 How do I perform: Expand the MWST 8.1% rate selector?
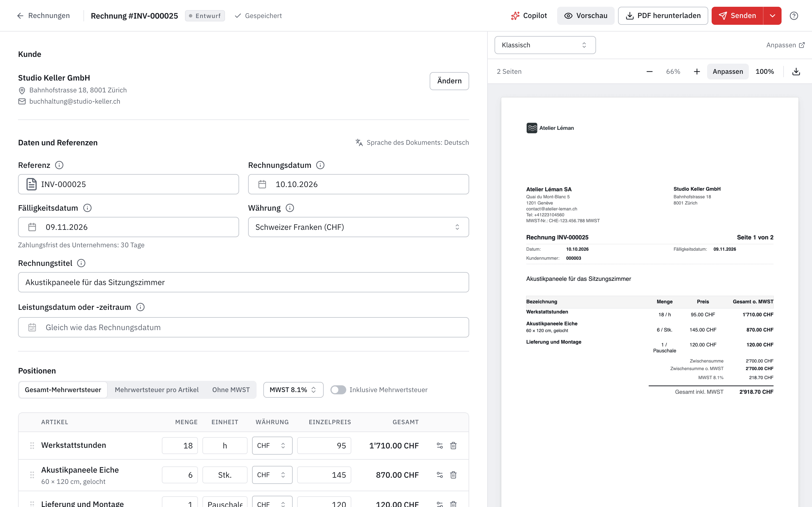[x=293, y=390]
